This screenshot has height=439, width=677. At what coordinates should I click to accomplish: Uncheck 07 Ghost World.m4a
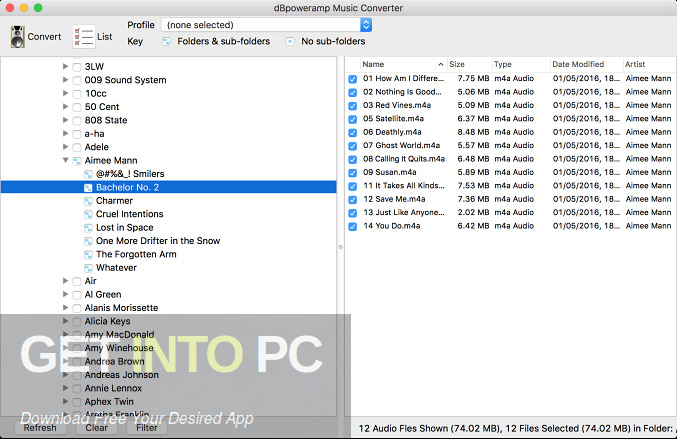(353, 146)
